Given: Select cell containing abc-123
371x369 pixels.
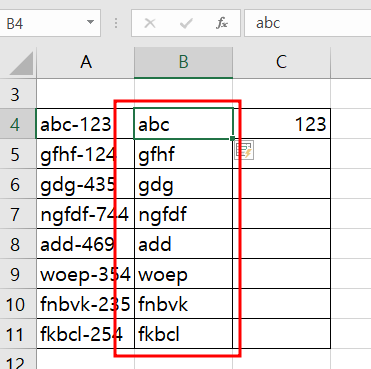Looking at the screenshot, I should [85, 124].
